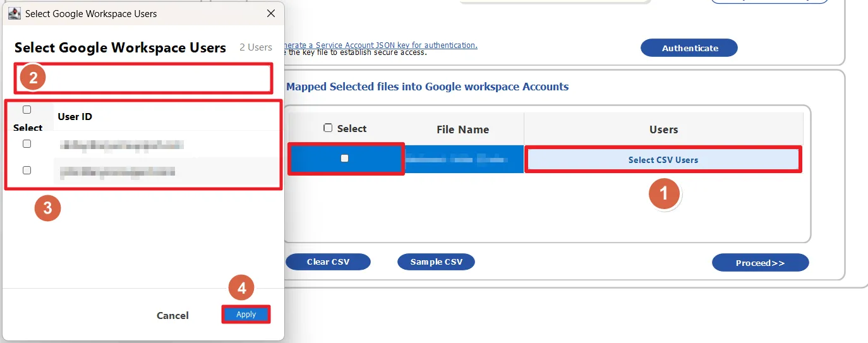Image resolution: width=868 pixels, height=343 pixels.
Task: Click the Clear CSV button
Action: [x=328, y=262]
